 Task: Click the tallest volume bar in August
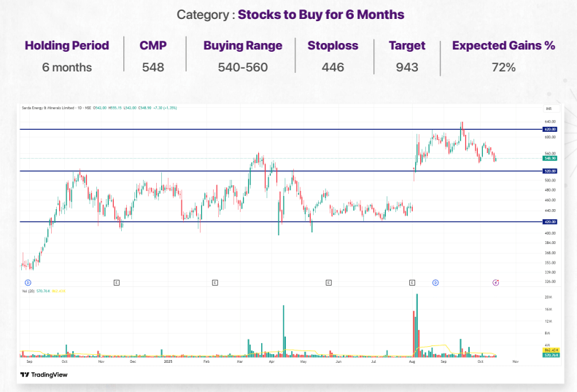click(417, 324)
